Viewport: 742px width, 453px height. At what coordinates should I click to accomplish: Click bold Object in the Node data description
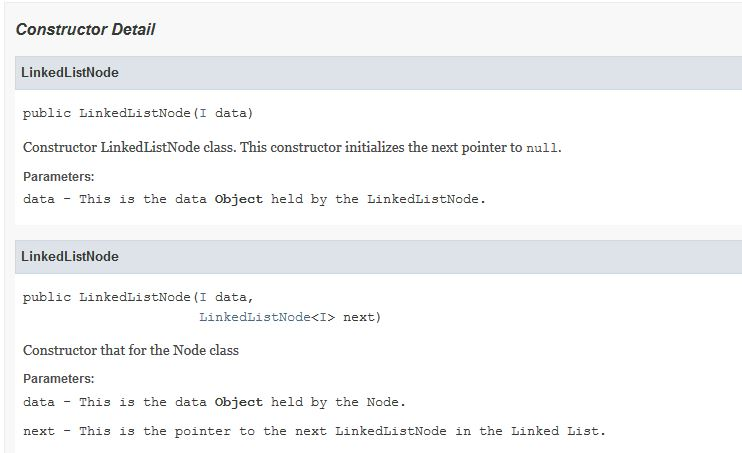pyautogui.click(x=238, y=402)
